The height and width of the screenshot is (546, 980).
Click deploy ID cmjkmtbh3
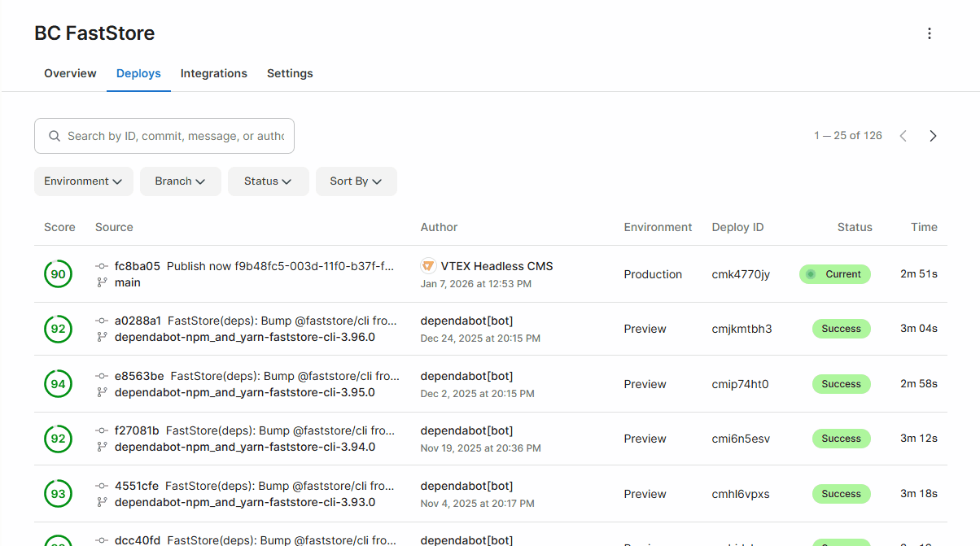(x=742, y=329)
